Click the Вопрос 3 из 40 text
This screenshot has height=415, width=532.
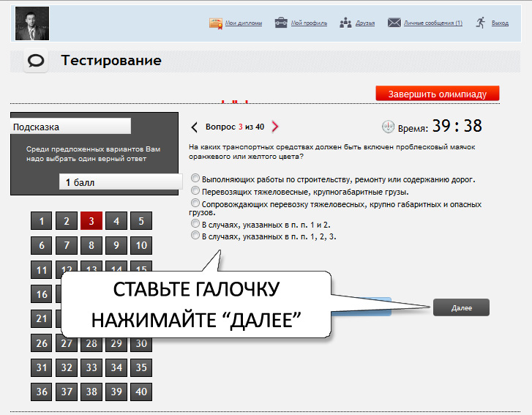point(235,127)
